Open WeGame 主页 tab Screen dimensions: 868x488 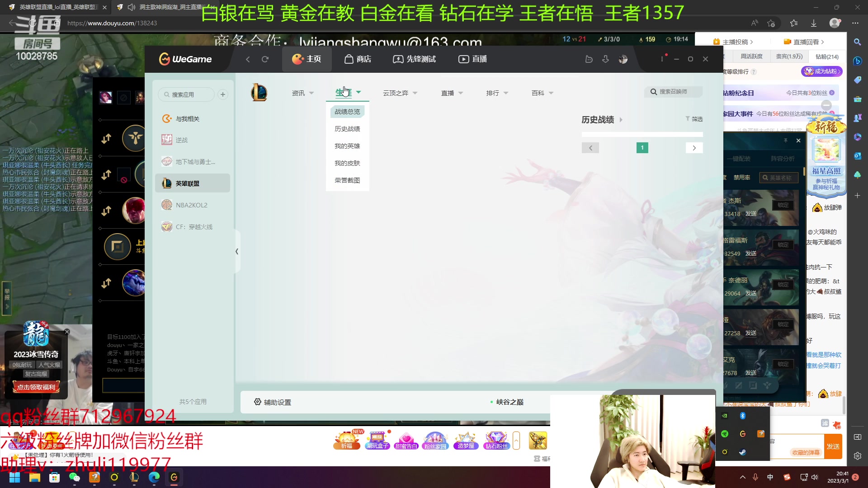[307, 59]
